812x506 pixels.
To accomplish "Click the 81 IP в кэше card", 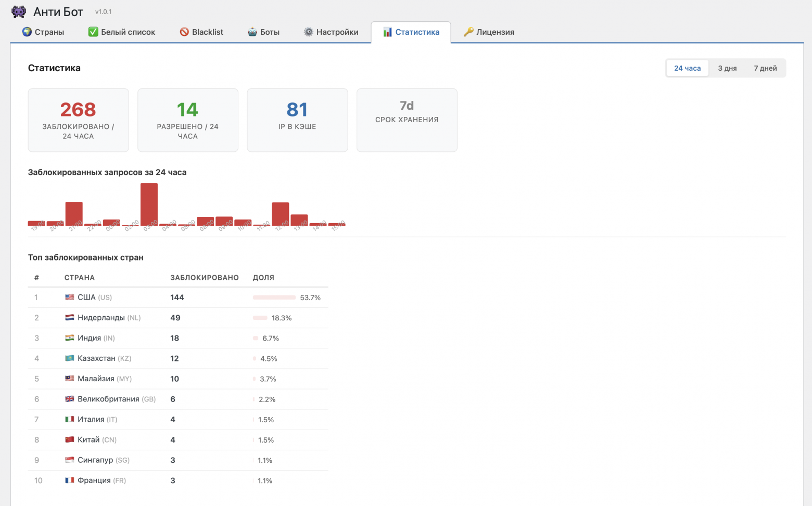I will coord(297,120).
